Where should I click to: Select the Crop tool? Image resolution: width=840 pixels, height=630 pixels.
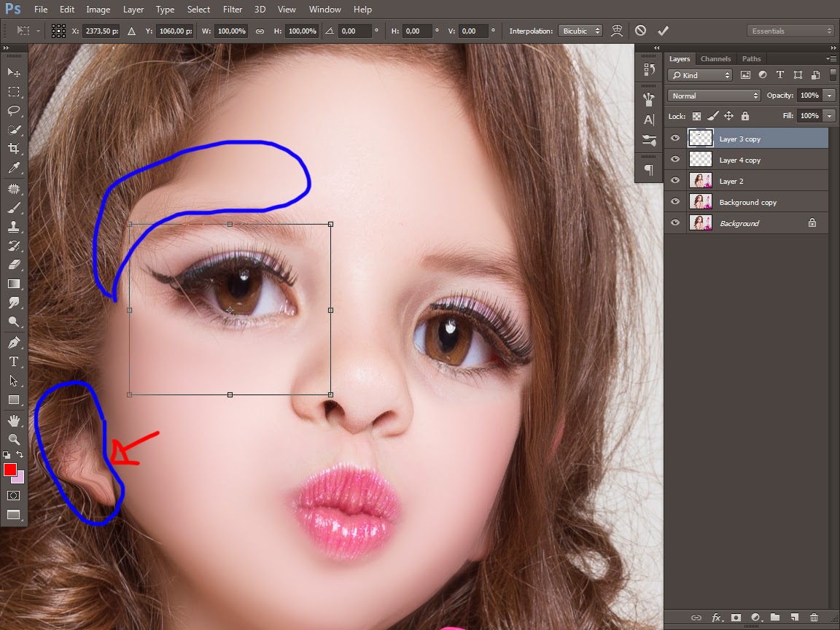14,149
